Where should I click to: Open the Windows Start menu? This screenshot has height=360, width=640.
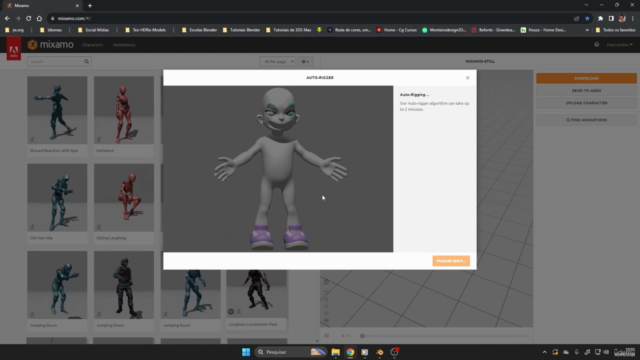(x=246, y=352)
